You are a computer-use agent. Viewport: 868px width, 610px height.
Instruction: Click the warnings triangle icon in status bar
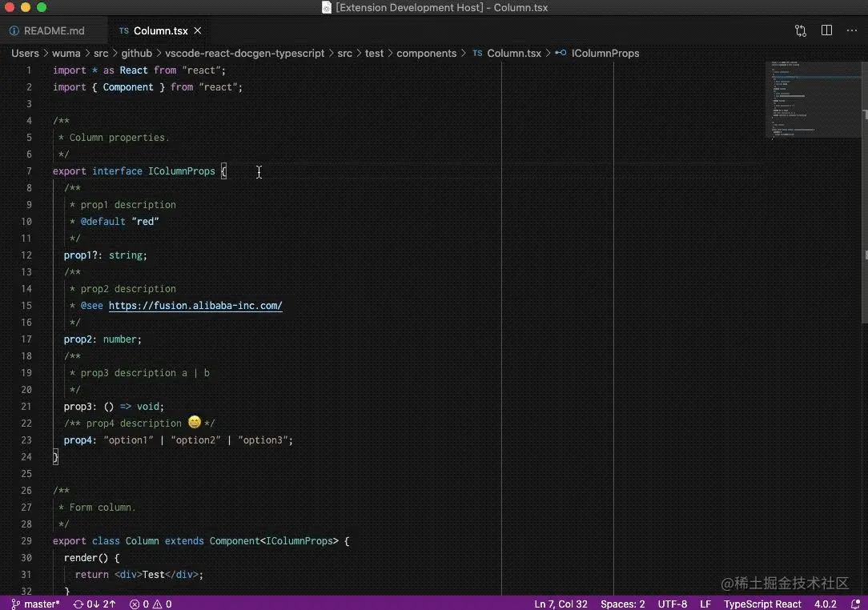157,604
